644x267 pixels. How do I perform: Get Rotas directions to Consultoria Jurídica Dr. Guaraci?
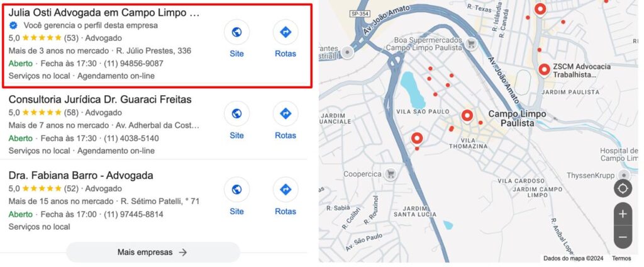[x=286, y=113]
